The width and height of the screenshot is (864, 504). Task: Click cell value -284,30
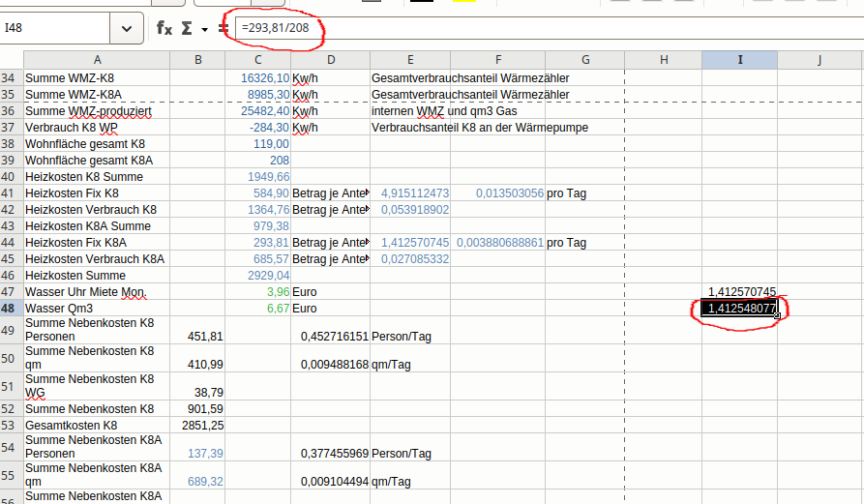[258, 128]
